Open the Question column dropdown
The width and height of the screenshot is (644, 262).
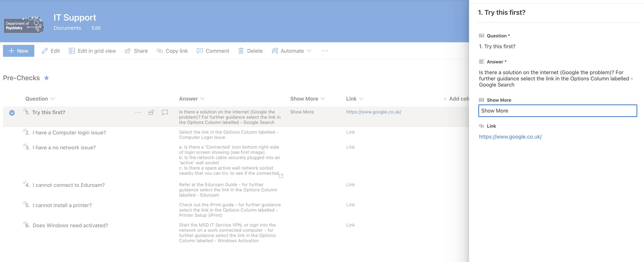click(x=53, y=99)
